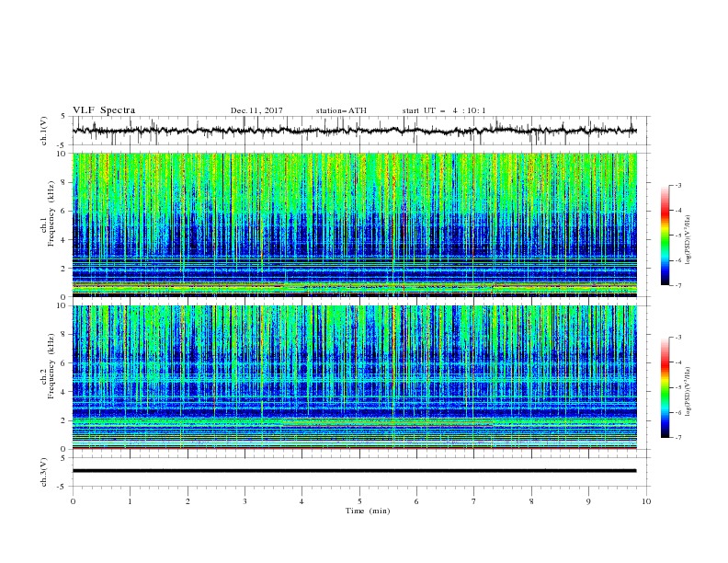The width and height of the screenshot is (728, 563).
Task: Click the time axis tick label "7"
Action: point(474,501)
